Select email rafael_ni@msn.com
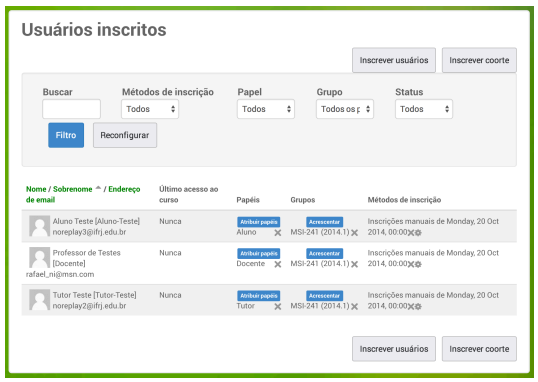 point(60,275)
